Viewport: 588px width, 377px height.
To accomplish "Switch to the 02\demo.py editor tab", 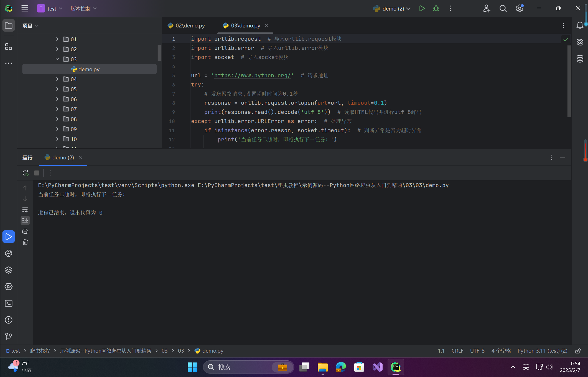I will (x=190, y=26).
